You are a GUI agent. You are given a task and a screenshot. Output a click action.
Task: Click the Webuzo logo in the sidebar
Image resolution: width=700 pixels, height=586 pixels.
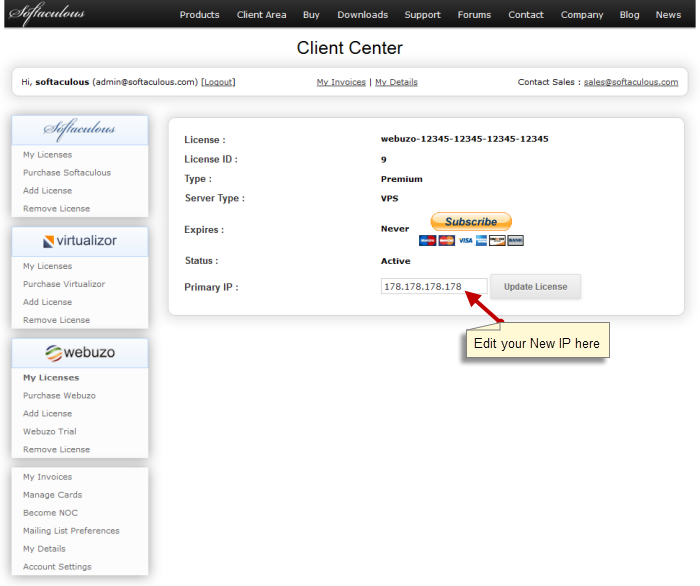click(x=80, y=353)
